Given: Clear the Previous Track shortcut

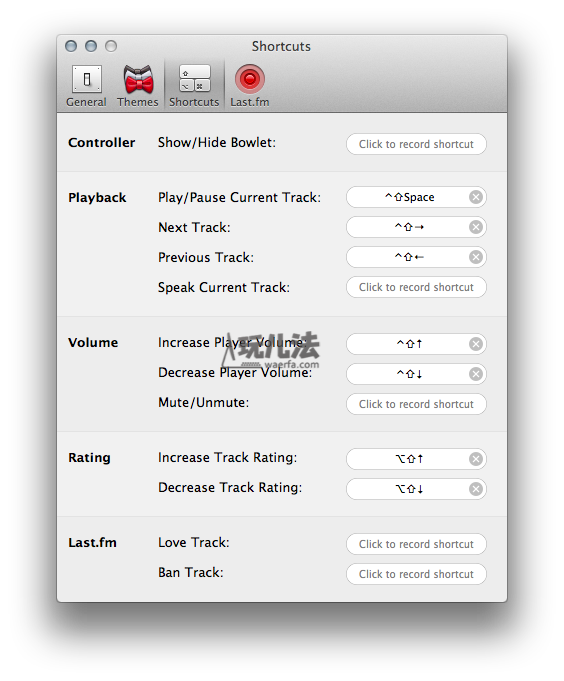Looking at the screenshot, I should 476,257.
